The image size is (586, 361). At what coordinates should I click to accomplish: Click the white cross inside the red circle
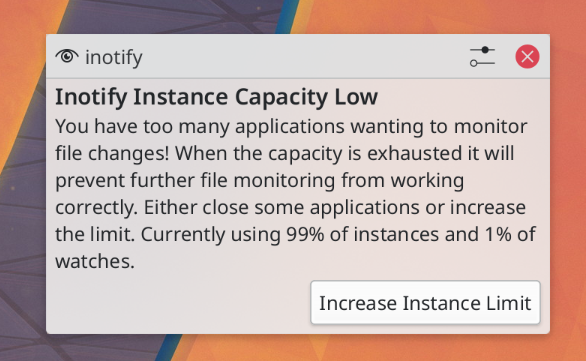(527, 57)
